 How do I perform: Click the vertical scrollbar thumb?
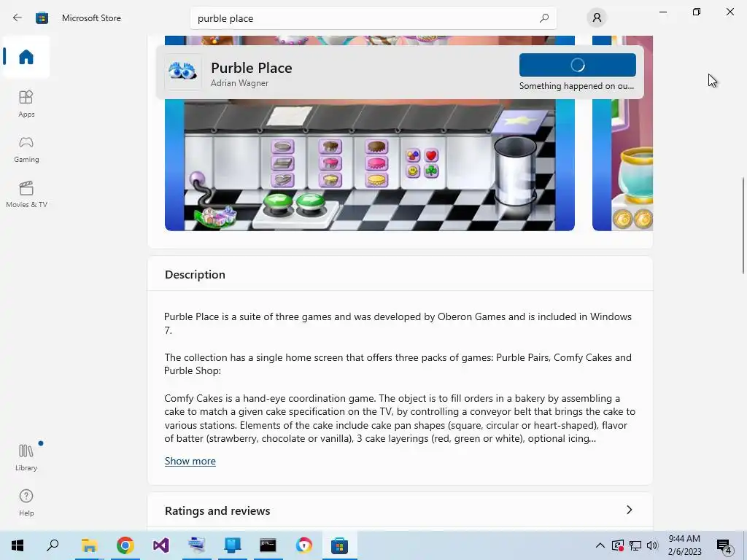743,225
